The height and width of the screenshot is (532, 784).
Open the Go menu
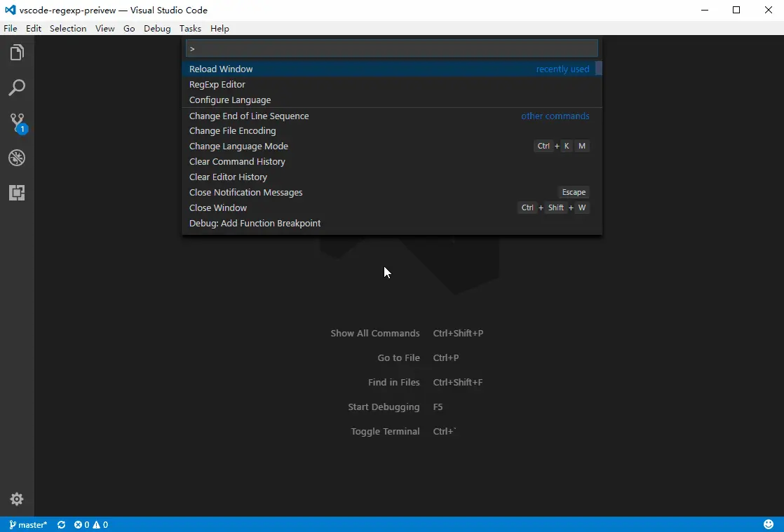point(129,29)
